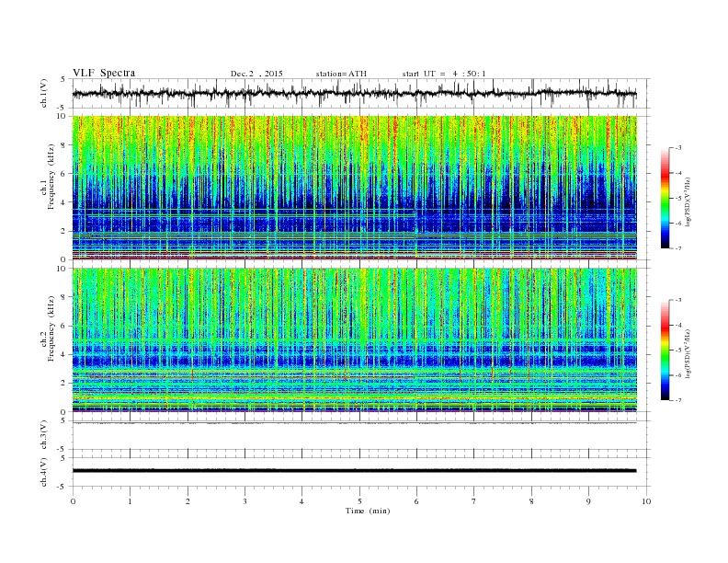This screenshot has height=563, width=728.
Task: Click the ch.4 thick black waveform trace
Action: (x=355, y=471)
